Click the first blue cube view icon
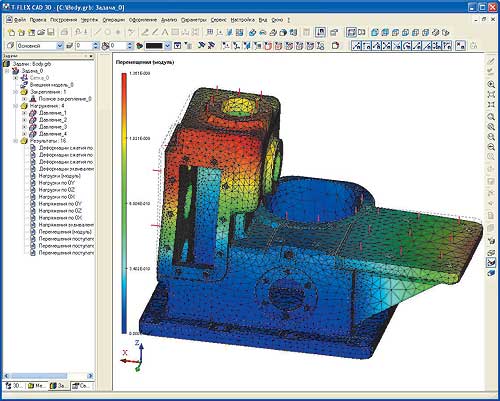The width and height of the screenshot is (500, 401). pyautogui.click(x=375, y=33)
